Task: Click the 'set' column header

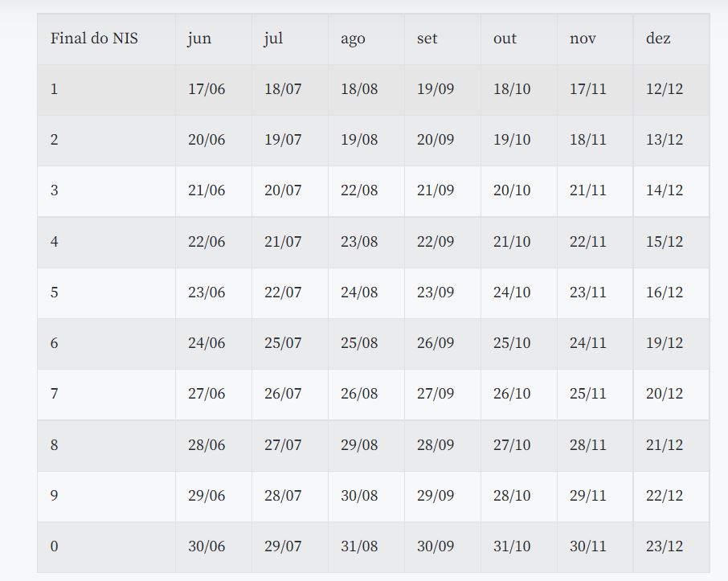Action: click(427, 39)
